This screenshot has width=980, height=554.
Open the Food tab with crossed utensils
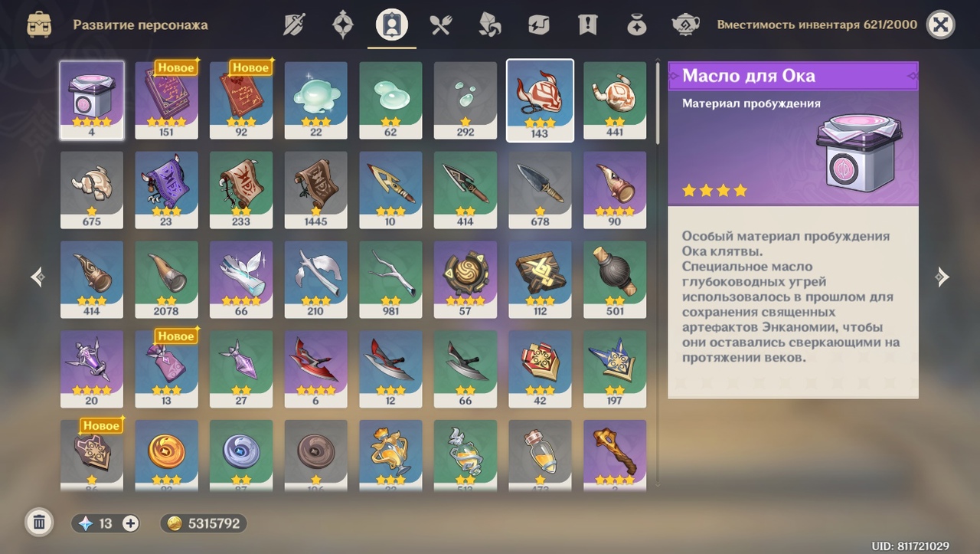[x=441, y=25]
